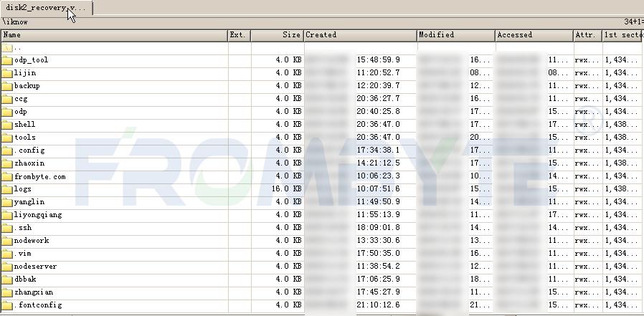Click created time 13:33:30.6 for nodework

pyautogui.click(x=378, y=241)
